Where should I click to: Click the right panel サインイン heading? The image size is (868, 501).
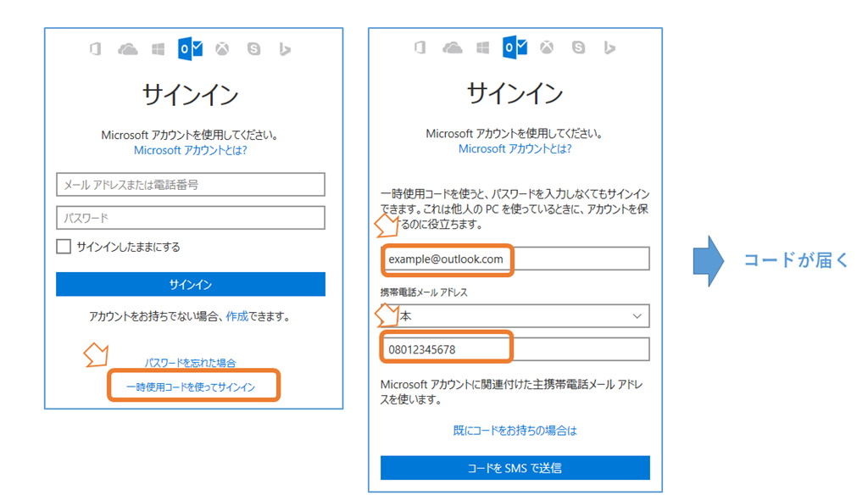(x=515, y=92)
